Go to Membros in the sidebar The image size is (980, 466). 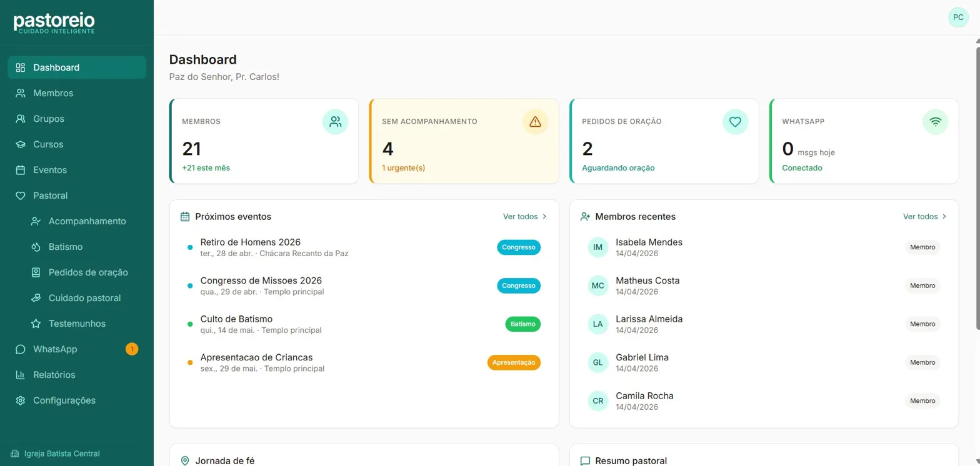[x=77, y=93]
